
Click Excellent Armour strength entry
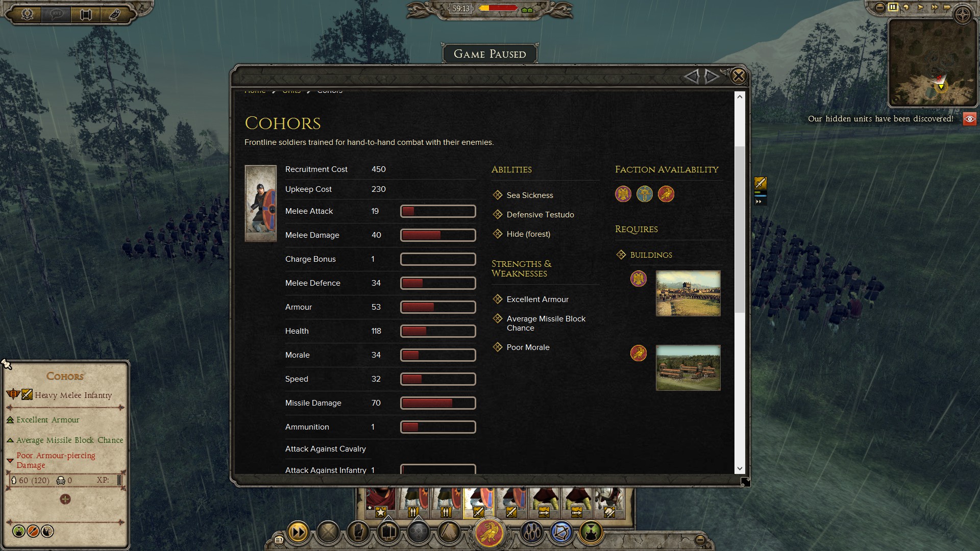pos(537,299)
